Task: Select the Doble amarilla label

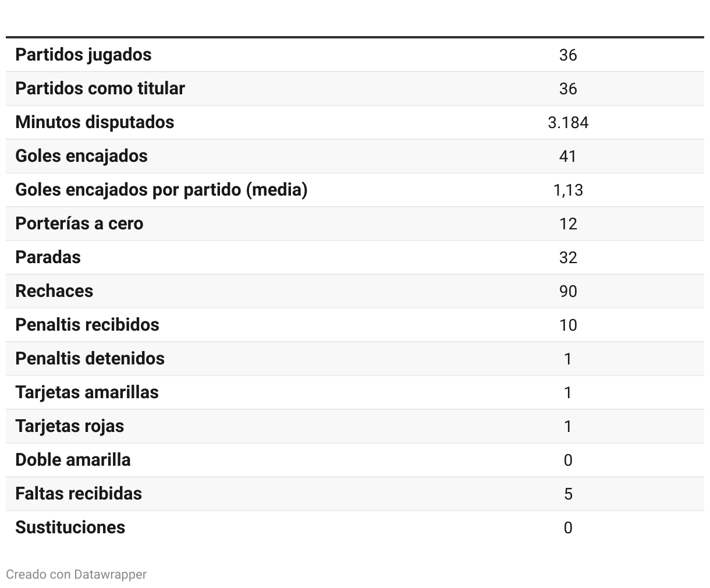Action: coord(73,460)
